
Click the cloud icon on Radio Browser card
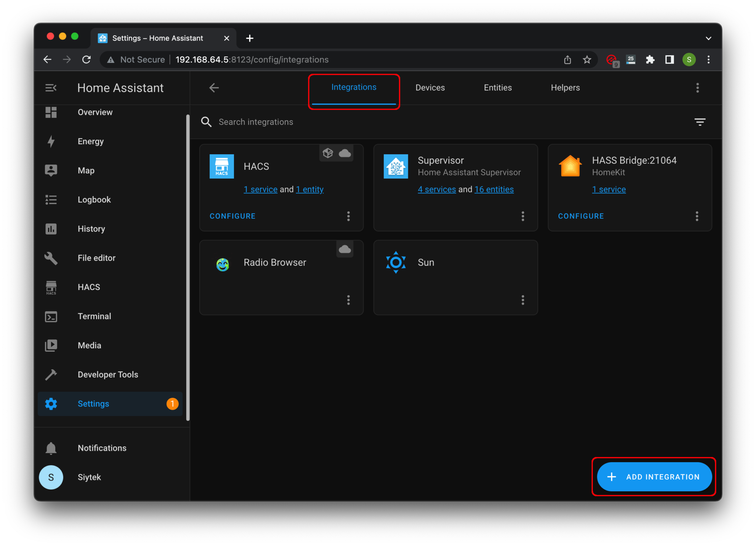(345, 249)
